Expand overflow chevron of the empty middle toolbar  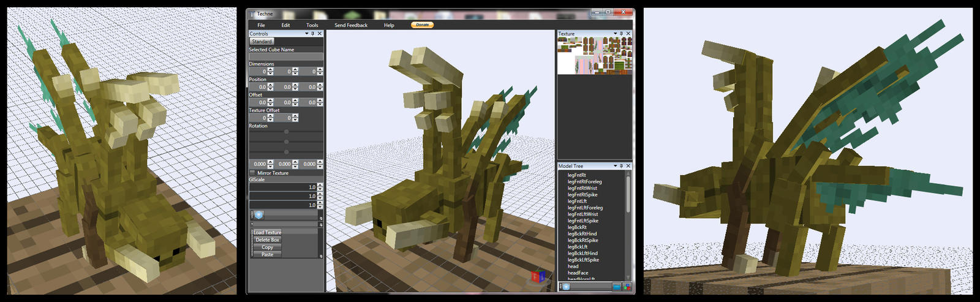click(320, 224)
